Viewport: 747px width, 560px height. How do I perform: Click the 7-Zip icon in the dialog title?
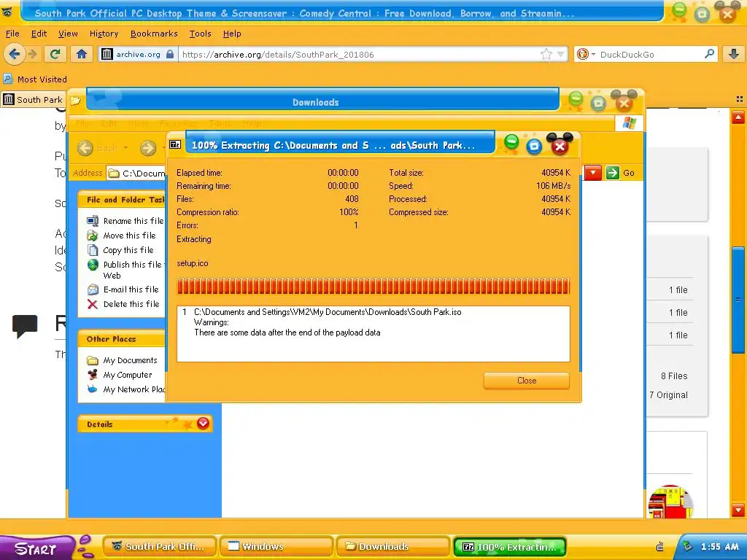click(x=175, y=145)
